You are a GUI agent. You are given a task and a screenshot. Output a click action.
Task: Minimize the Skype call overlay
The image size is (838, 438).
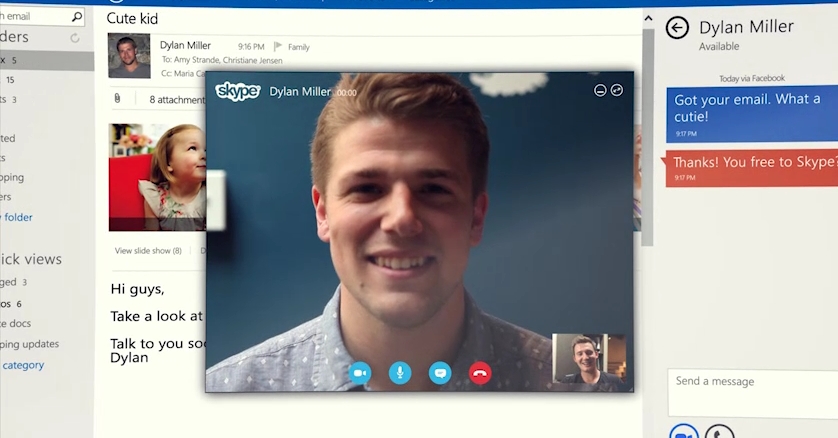click(x=600, y=91)
